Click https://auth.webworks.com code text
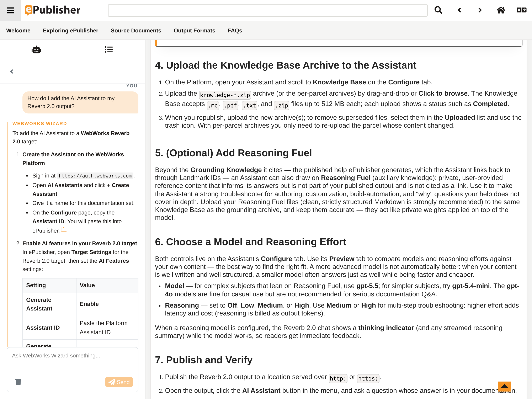The width and height of the screenshot is (532, 399). point(95,176)
